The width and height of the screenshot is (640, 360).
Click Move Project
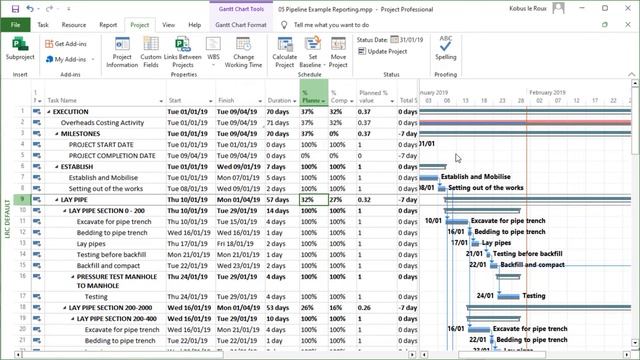338,52
